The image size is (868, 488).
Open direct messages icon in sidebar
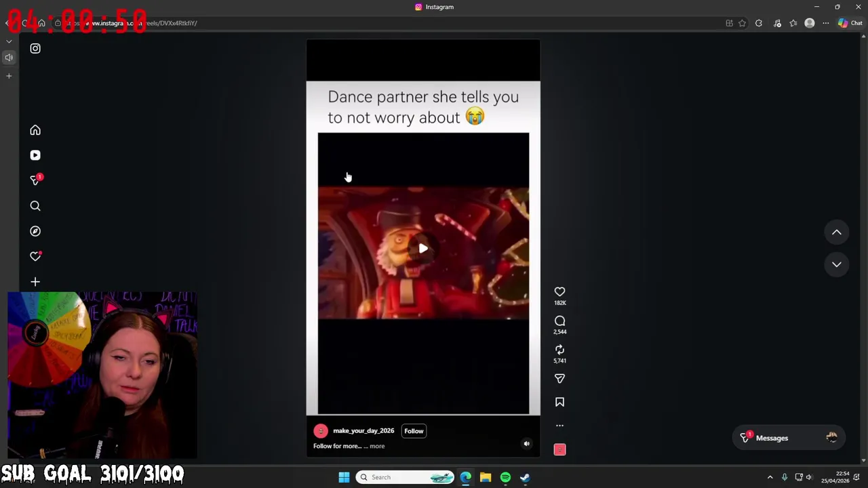pyautogui.click(x=35, y=180)
